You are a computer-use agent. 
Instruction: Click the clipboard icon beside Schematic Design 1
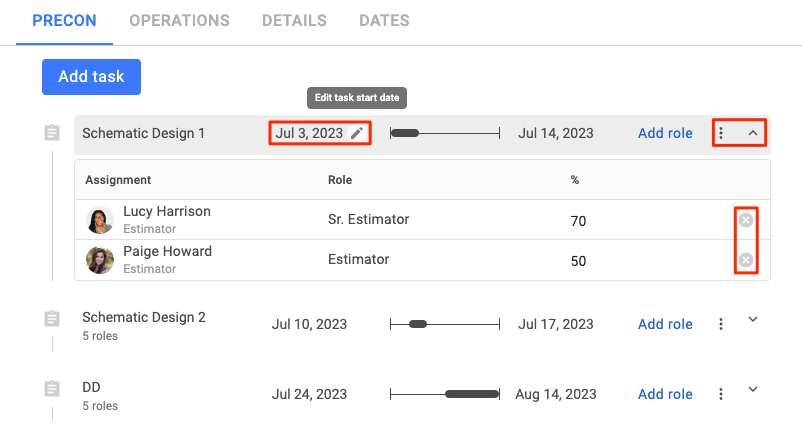click(52, 133)
